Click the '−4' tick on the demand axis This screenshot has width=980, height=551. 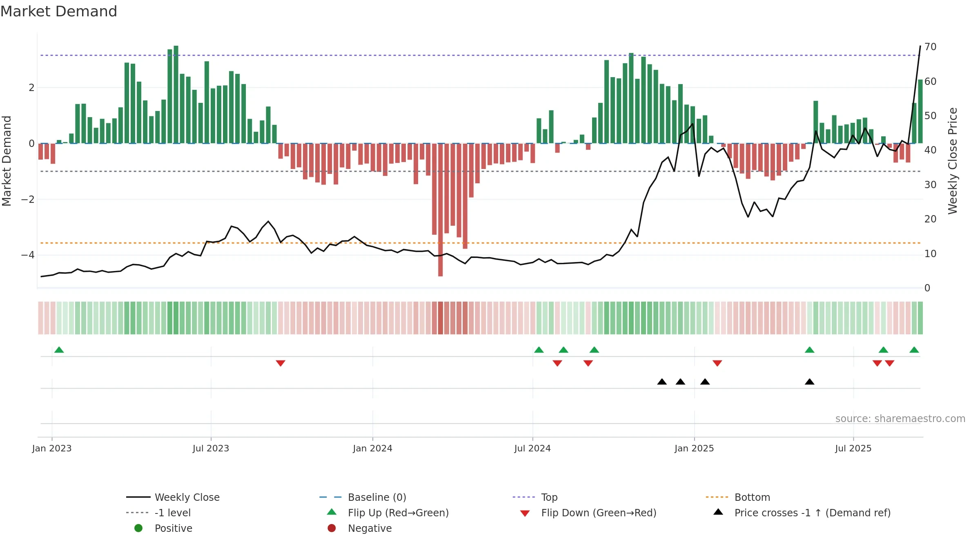(x=28, y=255)
